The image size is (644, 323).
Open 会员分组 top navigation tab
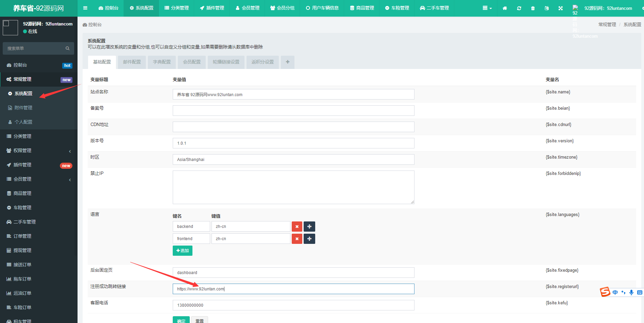click(282, 8)
